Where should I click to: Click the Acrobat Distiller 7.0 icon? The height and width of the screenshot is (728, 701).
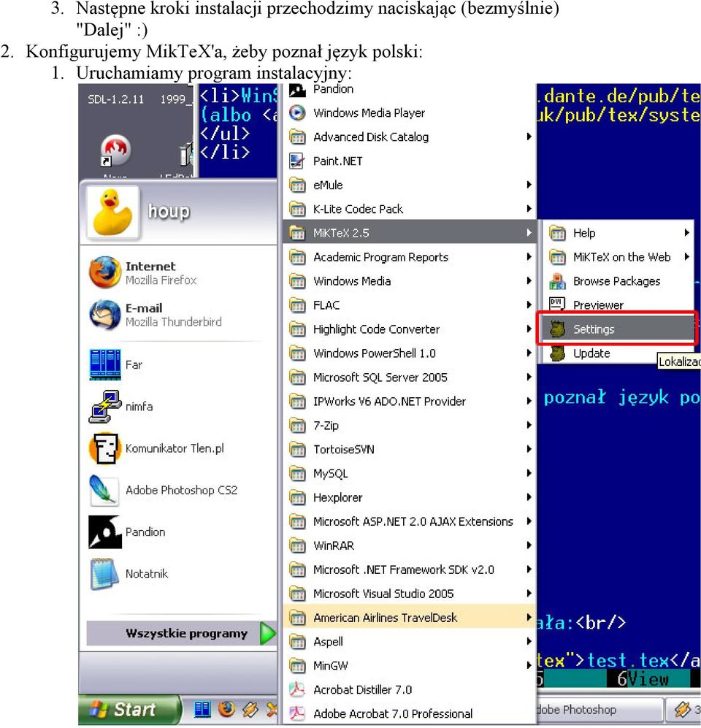(x=297, y=689)
